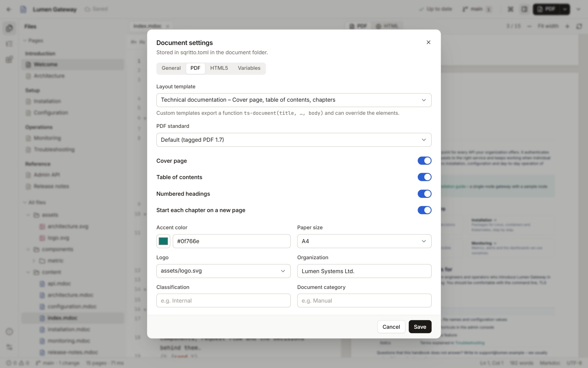Click the PDF export button in header
588x368 pixels.
click(x=547, y=9)
